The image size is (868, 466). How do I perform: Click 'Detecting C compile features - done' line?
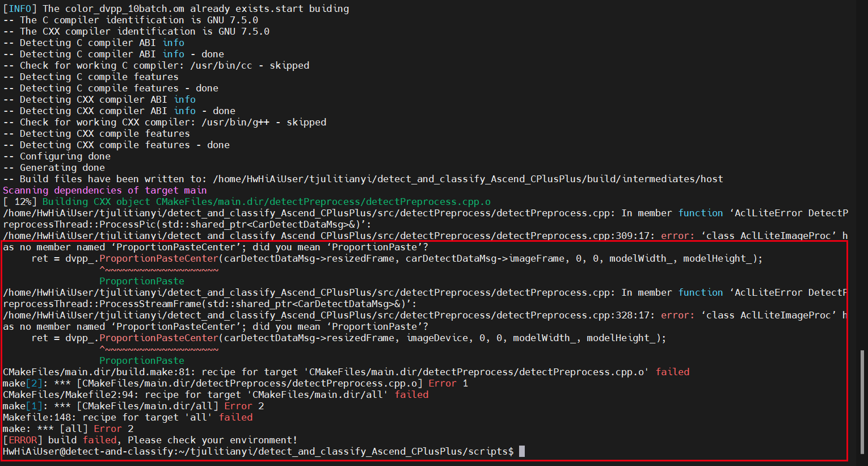pyautogui.click(x=111, y=88)
